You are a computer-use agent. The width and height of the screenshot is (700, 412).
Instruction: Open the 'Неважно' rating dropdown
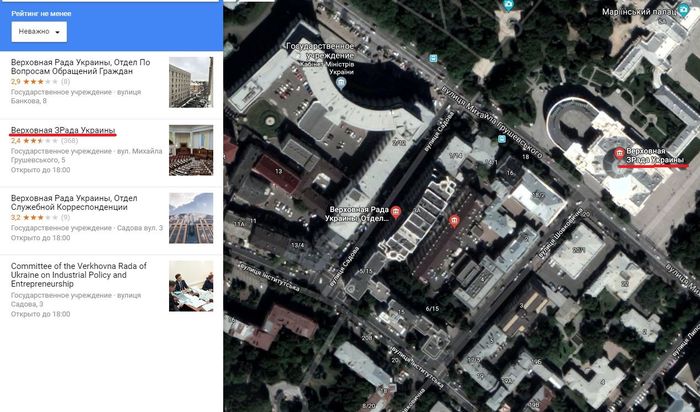tap(39, 32)
